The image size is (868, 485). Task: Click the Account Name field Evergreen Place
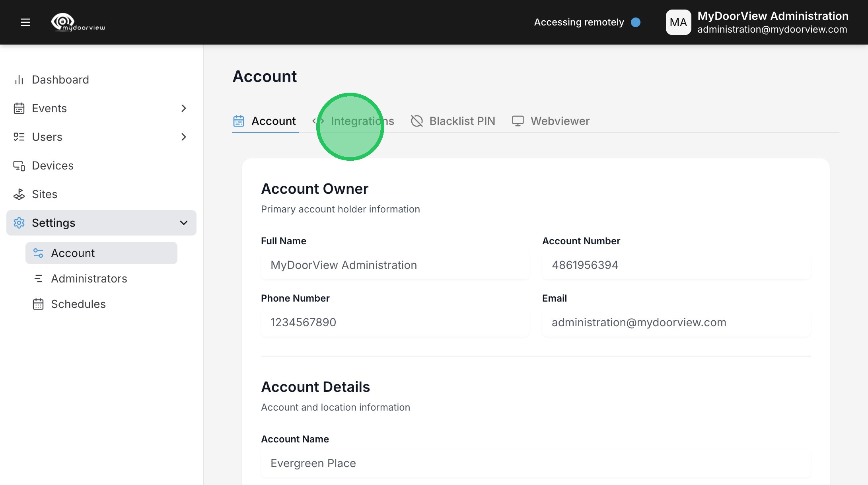tap(535, 464)
